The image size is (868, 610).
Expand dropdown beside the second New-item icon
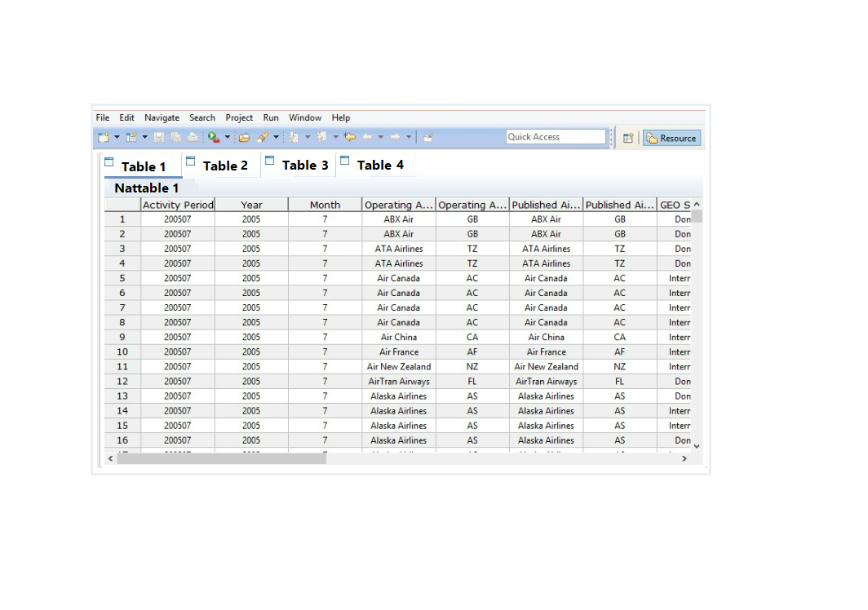click(145, 137)
